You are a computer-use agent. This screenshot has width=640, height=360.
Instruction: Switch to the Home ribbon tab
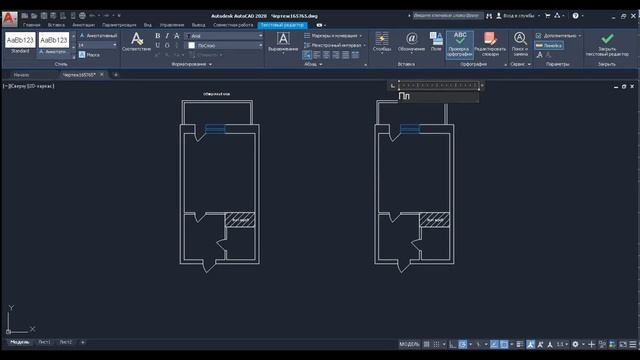click(x=31, y=25)
